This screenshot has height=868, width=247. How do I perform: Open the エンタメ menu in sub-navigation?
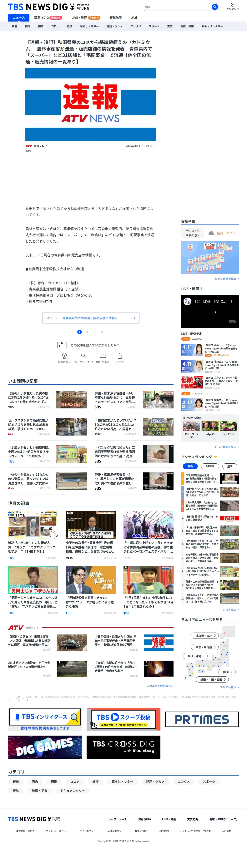pos(136,26)
